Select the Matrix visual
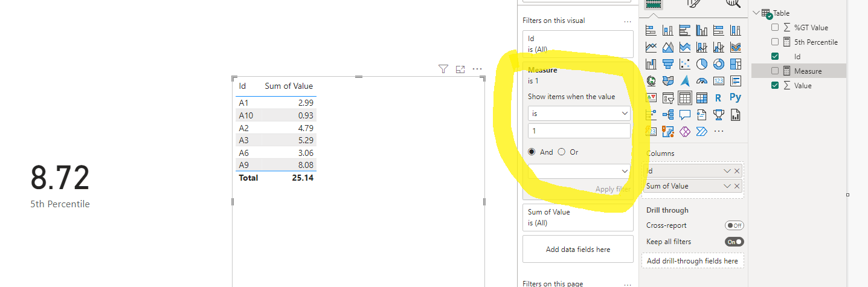The height and width of the screenshot is (287, 868). pyautogui.click(x=702, y=98)
